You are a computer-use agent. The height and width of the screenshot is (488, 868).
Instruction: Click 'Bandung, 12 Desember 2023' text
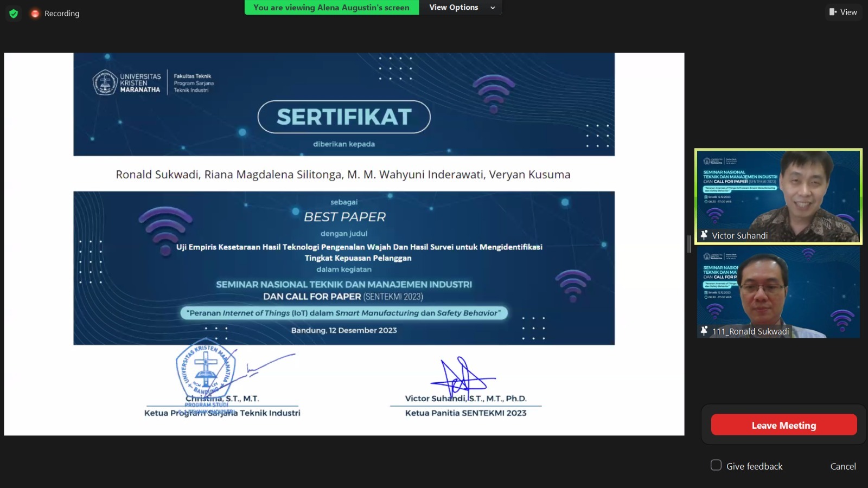(344, 330)
